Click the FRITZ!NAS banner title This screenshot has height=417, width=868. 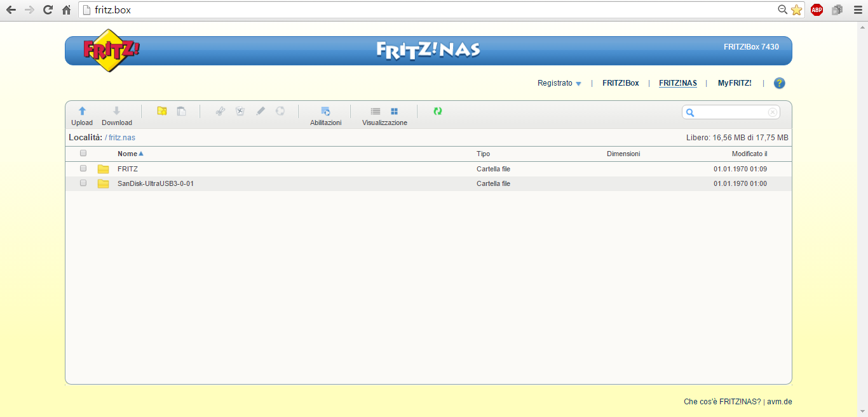pyautogui.click(x=428, y=50)
